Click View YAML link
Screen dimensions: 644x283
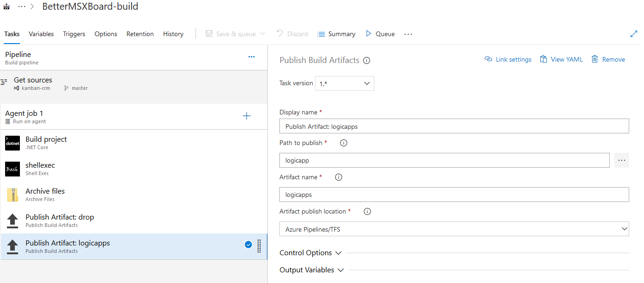click(562, 59)
